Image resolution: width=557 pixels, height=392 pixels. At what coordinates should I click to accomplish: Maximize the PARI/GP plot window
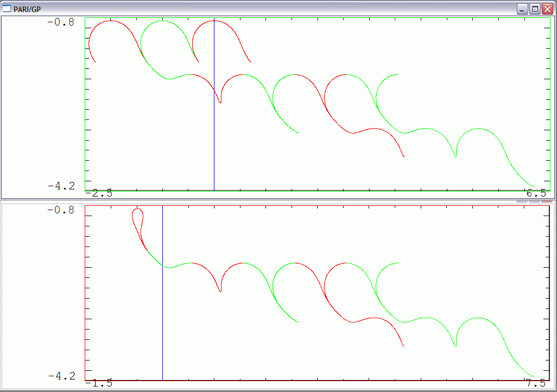coord(535,9)
